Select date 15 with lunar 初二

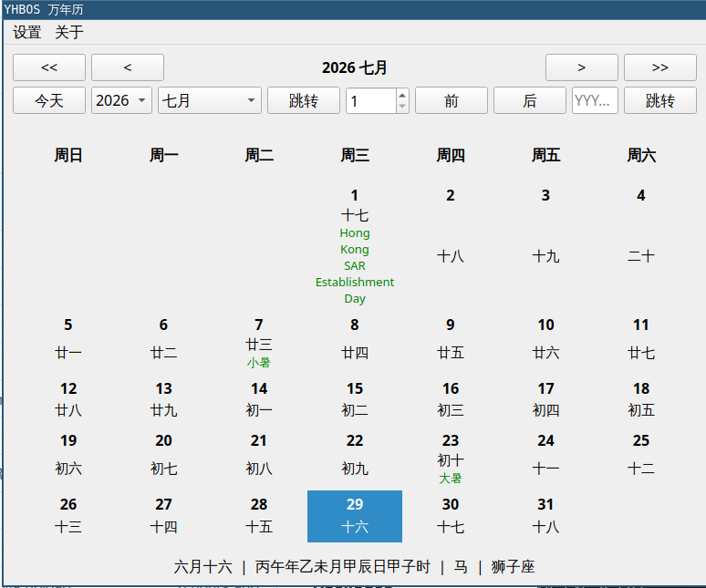click(355, 400)
